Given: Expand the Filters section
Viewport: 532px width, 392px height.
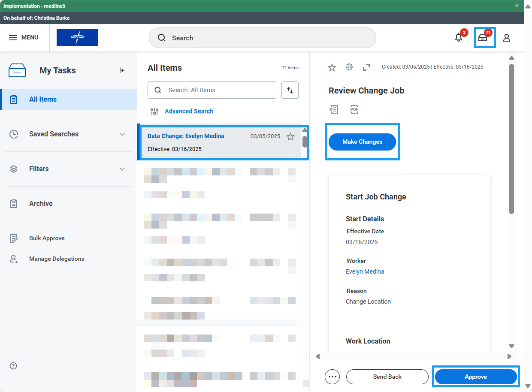Looking at the screenshot, I should (122, 169).
